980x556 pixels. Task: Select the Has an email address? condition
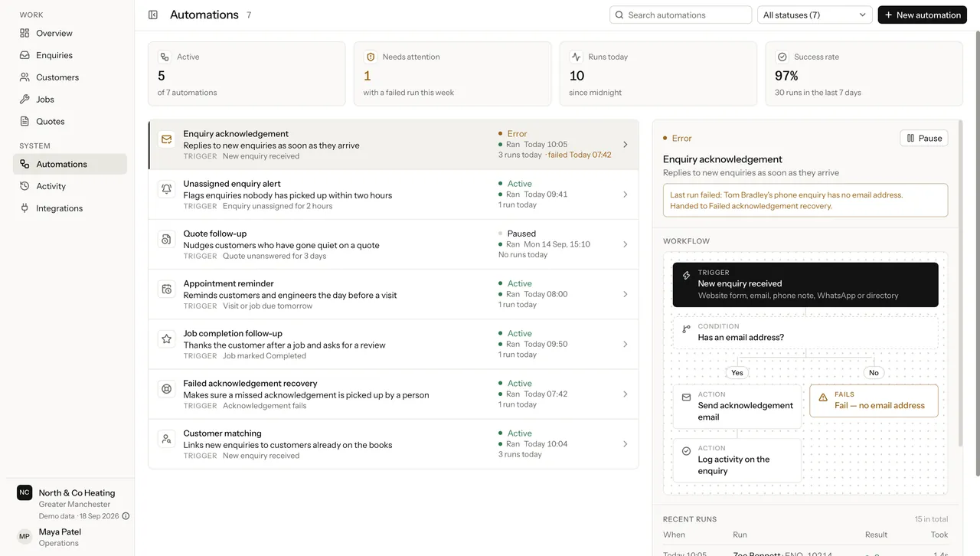tap(805, 332)
